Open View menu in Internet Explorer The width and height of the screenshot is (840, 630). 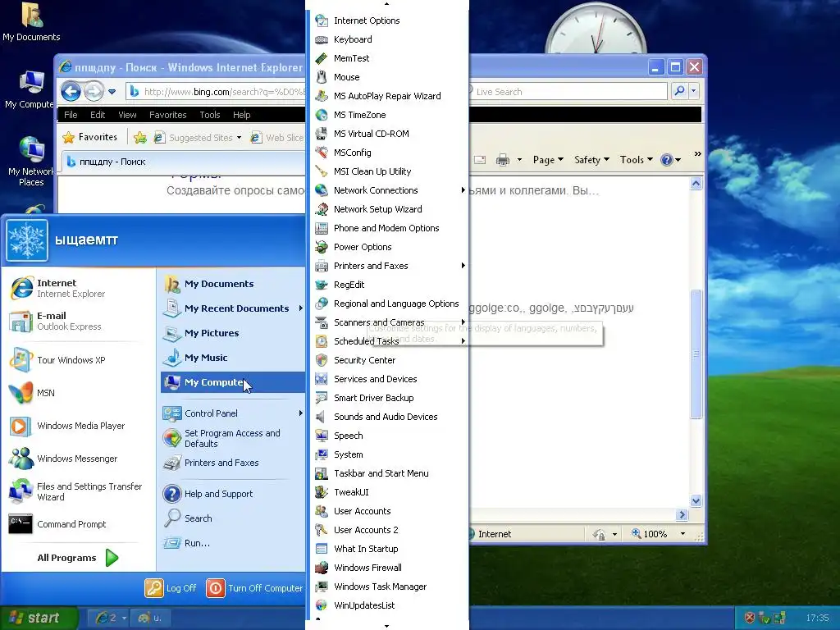coord(127,115)
